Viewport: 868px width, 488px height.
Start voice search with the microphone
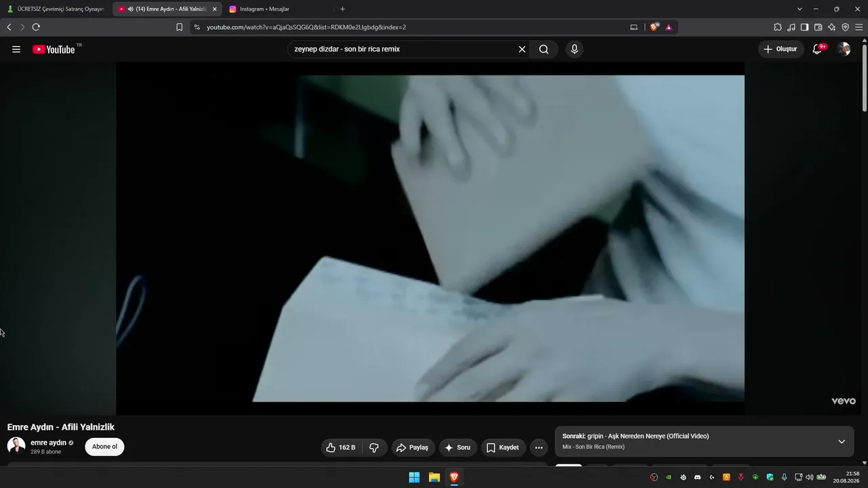(574, 49)
